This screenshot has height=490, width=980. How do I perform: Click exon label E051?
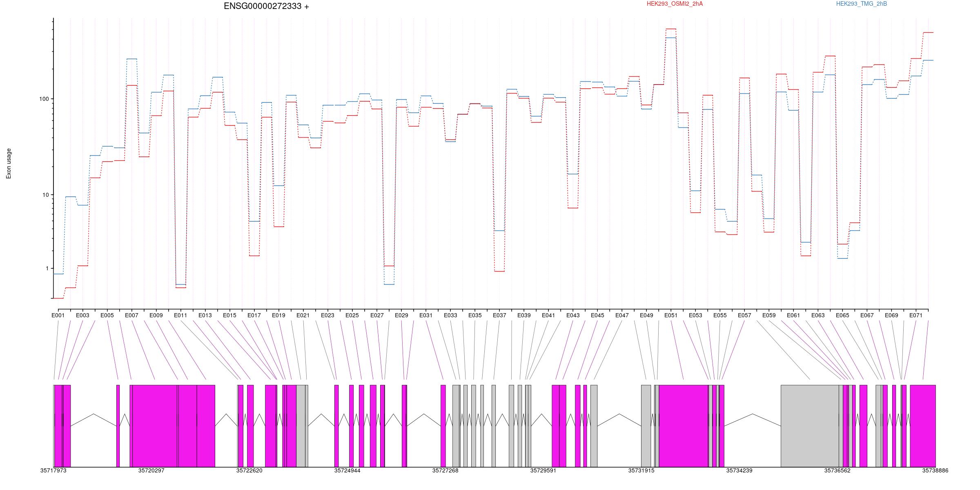point(671,315)
